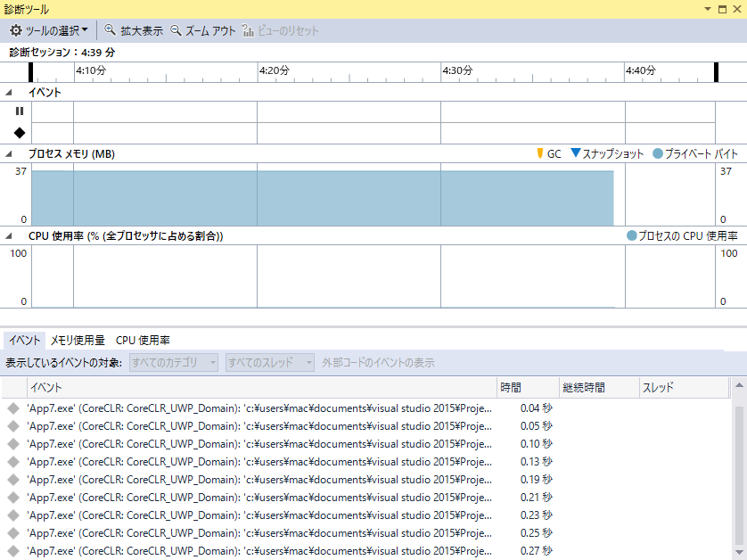Open the すべてのスレッド dropdown

tap(269, 363)
